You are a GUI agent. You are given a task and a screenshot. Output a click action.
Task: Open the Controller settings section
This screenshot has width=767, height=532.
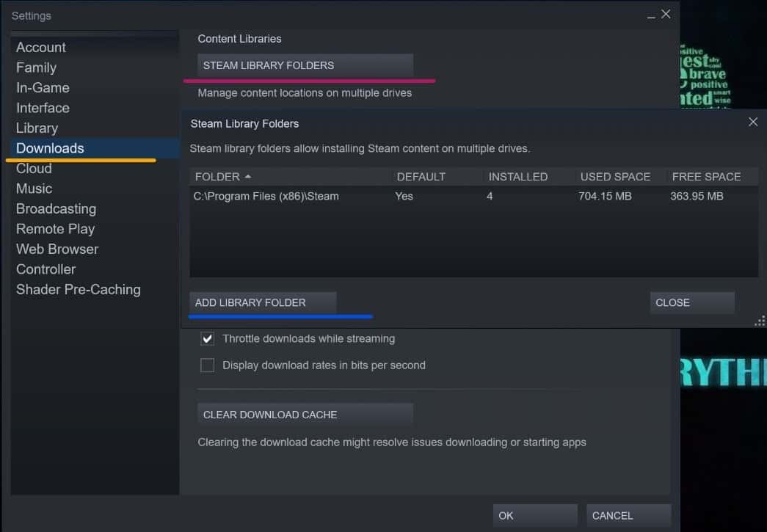point(46,269)
